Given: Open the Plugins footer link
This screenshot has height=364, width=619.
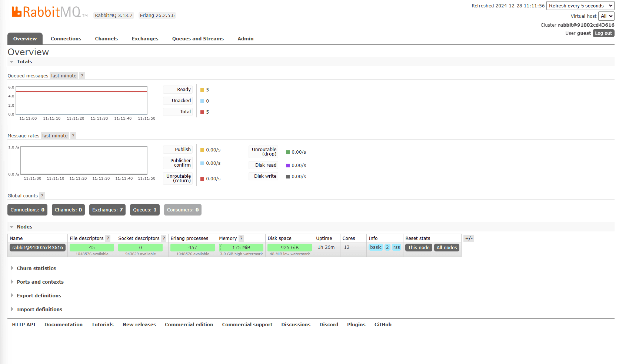Looking at the screenshot, I should (x=356, y=324).
